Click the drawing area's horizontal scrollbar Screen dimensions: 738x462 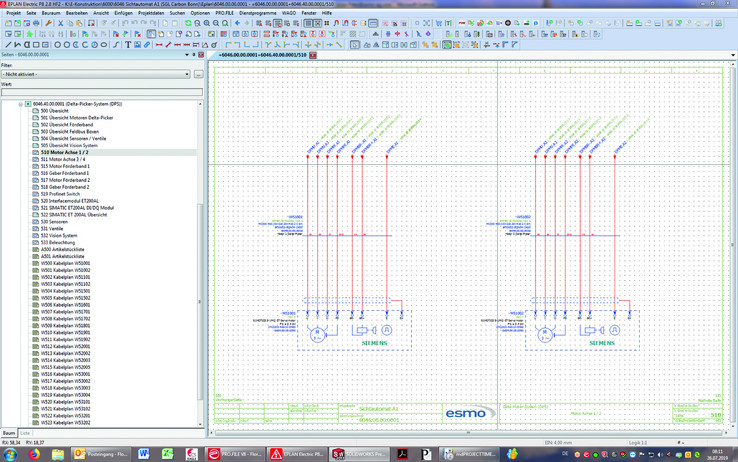468,433
